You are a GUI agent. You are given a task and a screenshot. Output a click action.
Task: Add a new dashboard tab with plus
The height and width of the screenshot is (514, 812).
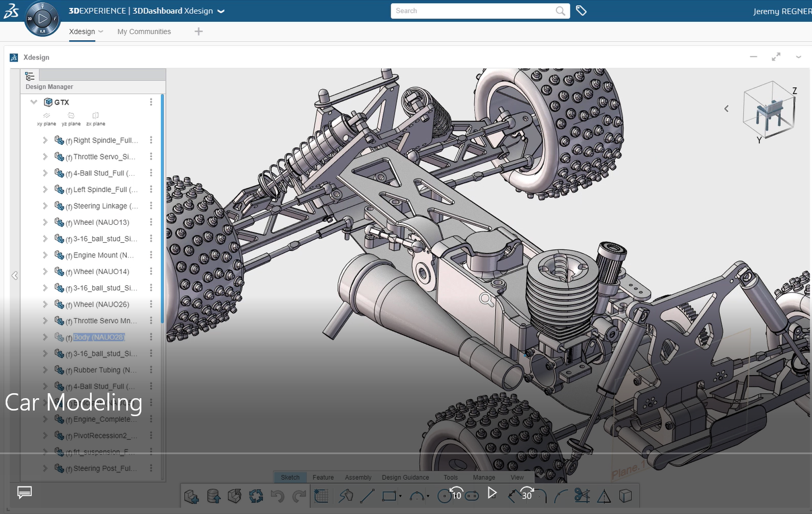click(198, 31)
